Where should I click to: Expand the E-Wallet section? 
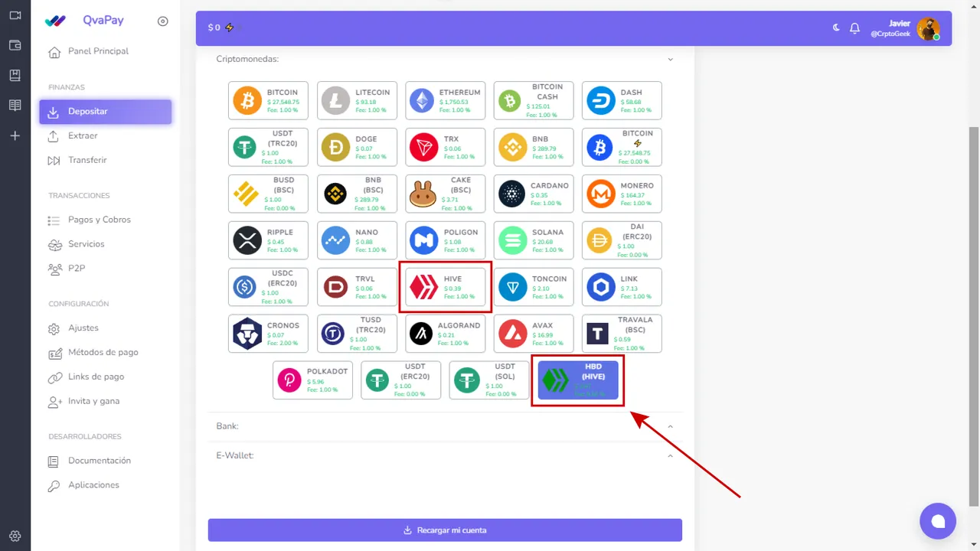click(x=444, y=455)
